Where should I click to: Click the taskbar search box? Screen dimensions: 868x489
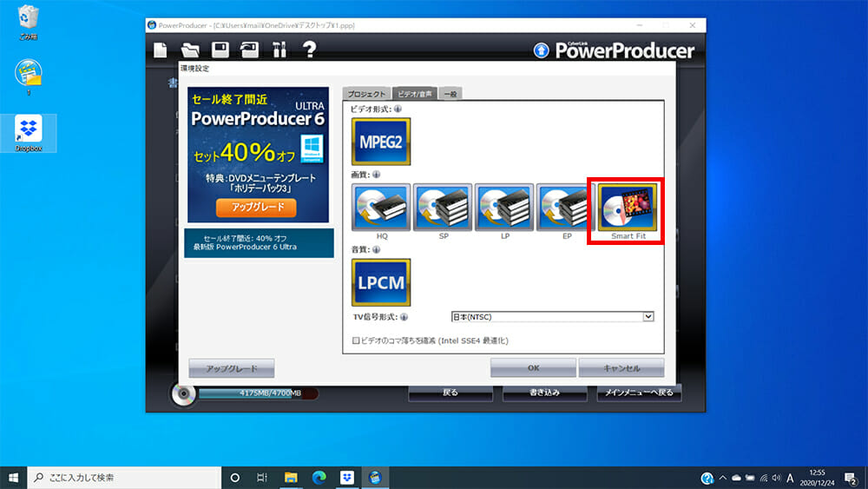124,478
